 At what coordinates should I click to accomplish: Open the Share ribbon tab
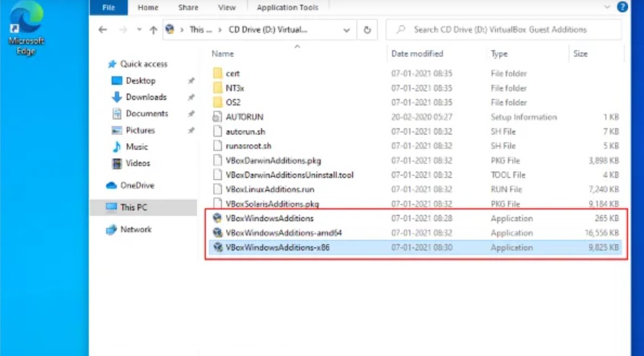(188, 7)
